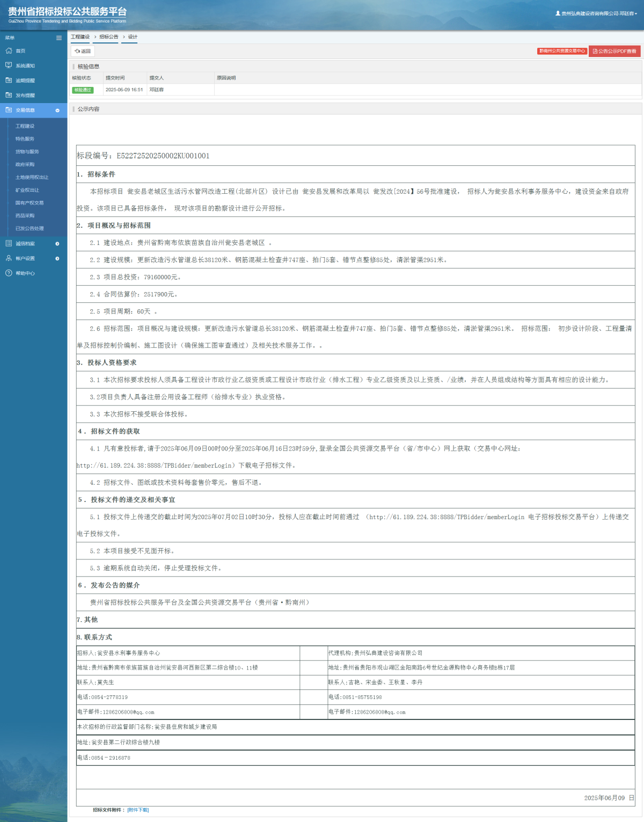The width and height of the screenshot is (644, 822).
Task: Collapse the sidebar with the hamburger icon
Action: pyautogui.click(x=59, y=38)
